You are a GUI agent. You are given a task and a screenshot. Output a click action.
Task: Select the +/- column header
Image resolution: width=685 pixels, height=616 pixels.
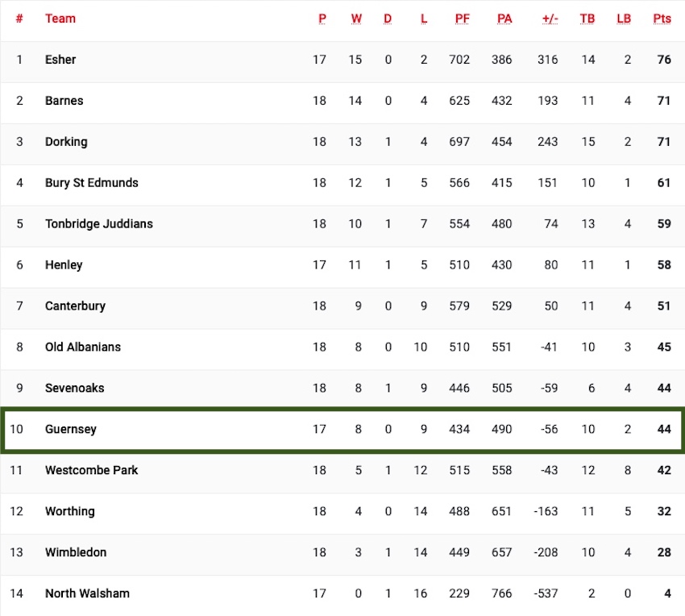tap(550, 19)
